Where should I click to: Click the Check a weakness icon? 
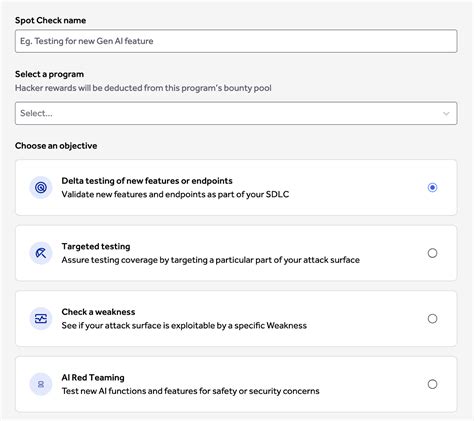pyautogui.click(x=41, y=319)
